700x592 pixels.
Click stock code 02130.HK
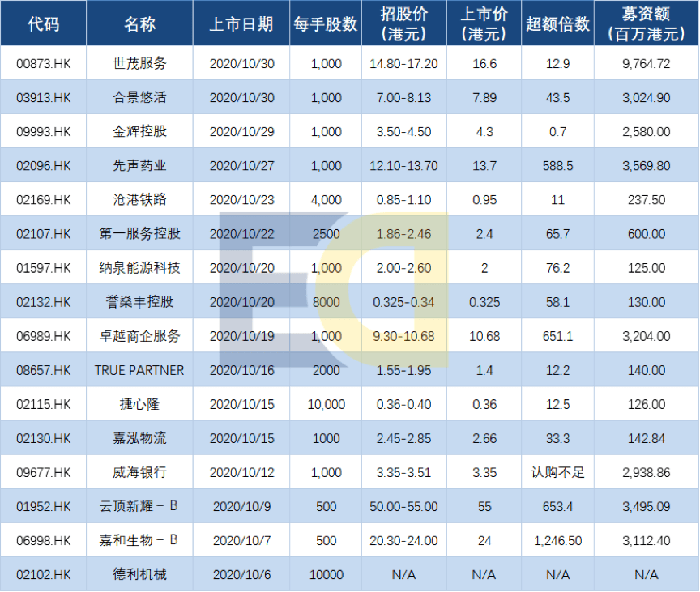pos(43,438)
